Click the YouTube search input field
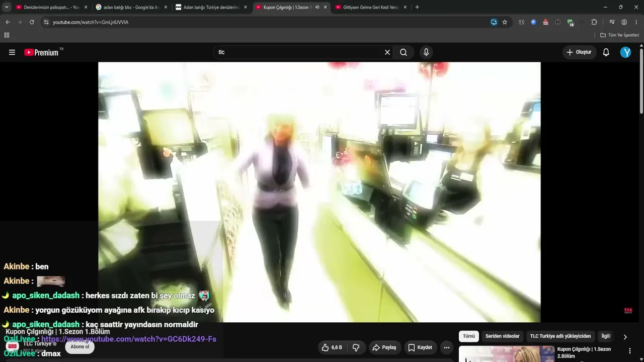The height and width of the screenshot is (362, 644). coord(299,52)
